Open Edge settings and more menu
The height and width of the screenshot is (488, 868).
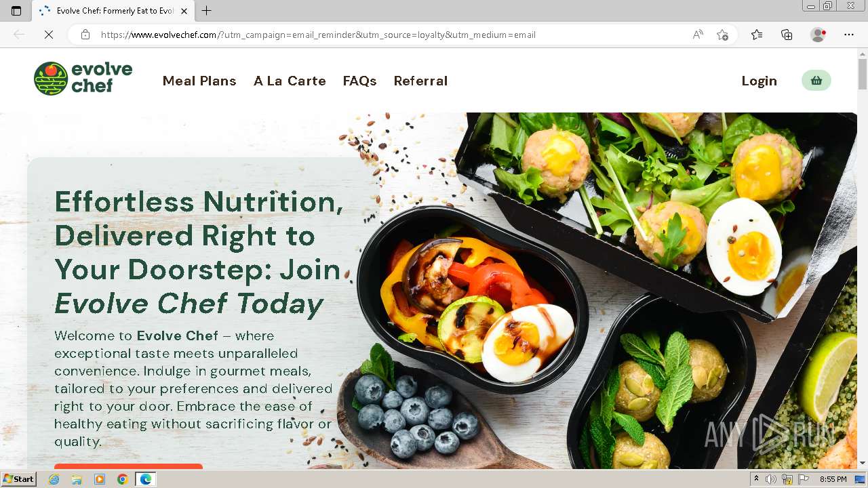point(849,35)
